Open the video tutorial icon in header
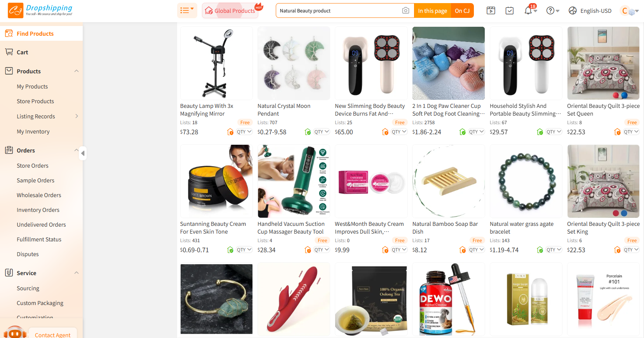The width and height of the screenshot is (644, 338). (491, 10)
